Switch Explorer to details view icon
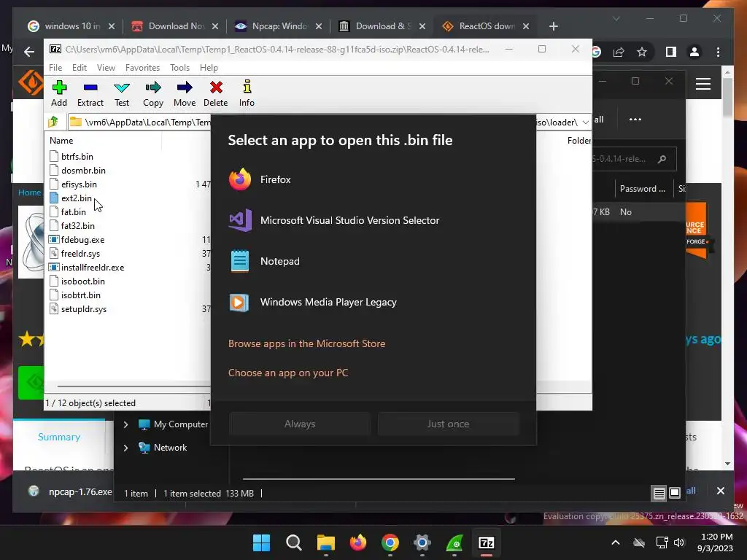 click(x=659, y=494)
